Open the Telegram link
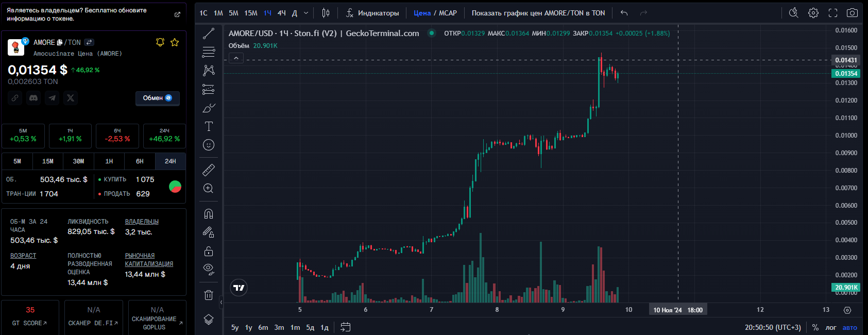Image resolution: width=868 pixels, height=335 pixels. tap(52, 98)
